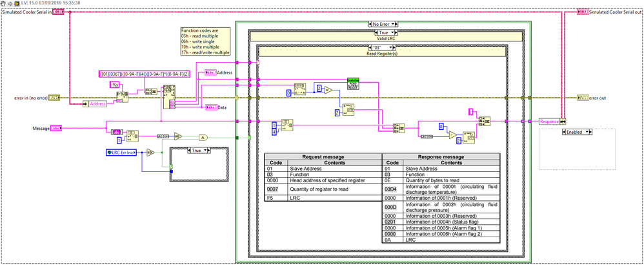This screenshot has width=644, height=265.
Task: Select the Read Global Register subVI
Action: click(x=353, y=82)
